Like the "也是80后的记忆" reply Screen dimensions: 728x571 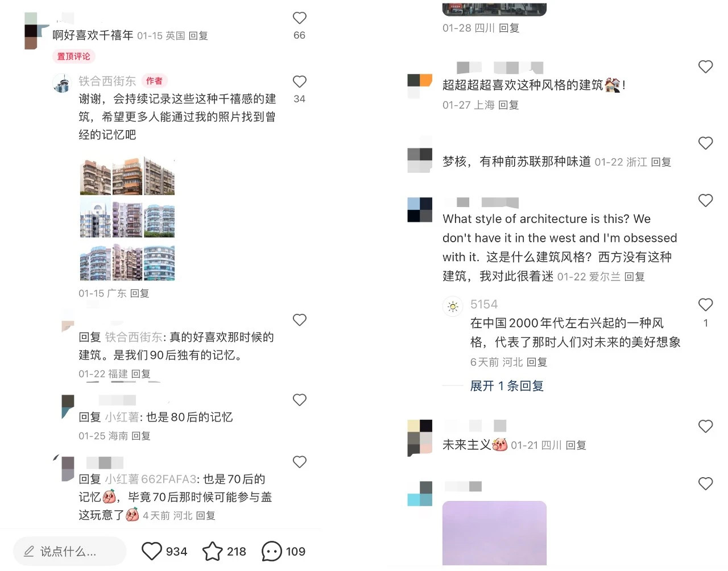(299, 400)
